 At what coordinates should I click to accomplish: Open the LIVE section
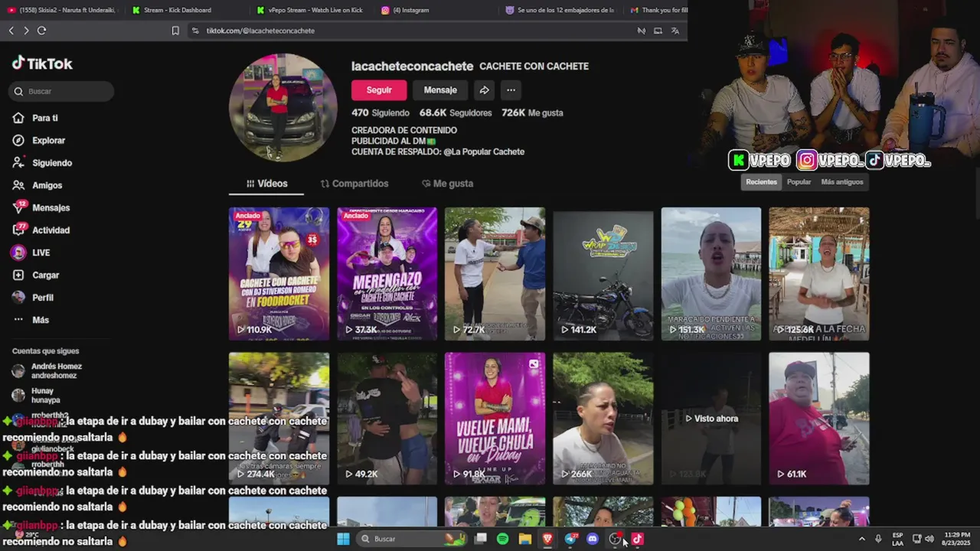31,253
